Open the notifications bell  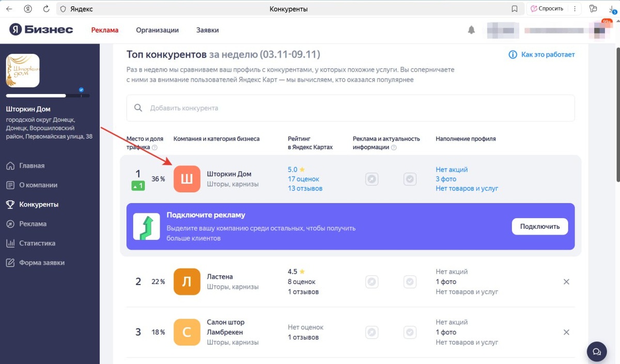tap(471, 30)
